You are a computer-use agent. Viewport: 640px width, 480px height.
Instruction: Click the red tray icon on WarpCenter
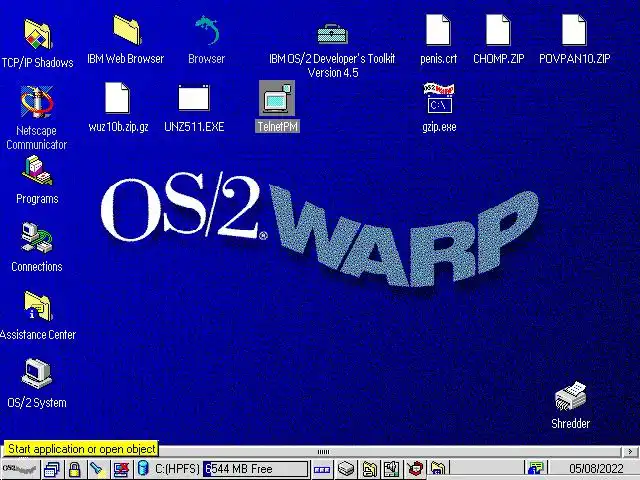pos(416,469)
